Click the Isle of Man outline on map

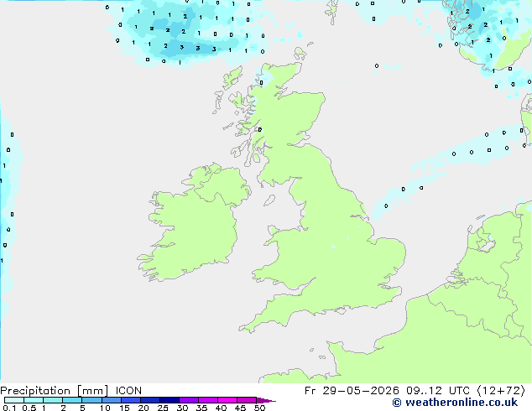click(x=269, y=200)
